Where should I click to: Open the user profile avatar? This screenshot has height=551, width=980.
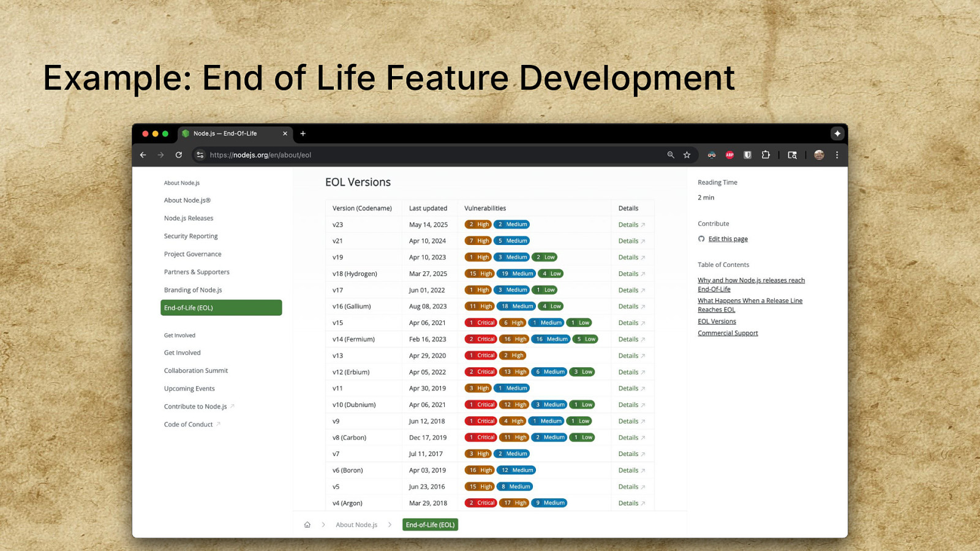(x=819, y=155)
